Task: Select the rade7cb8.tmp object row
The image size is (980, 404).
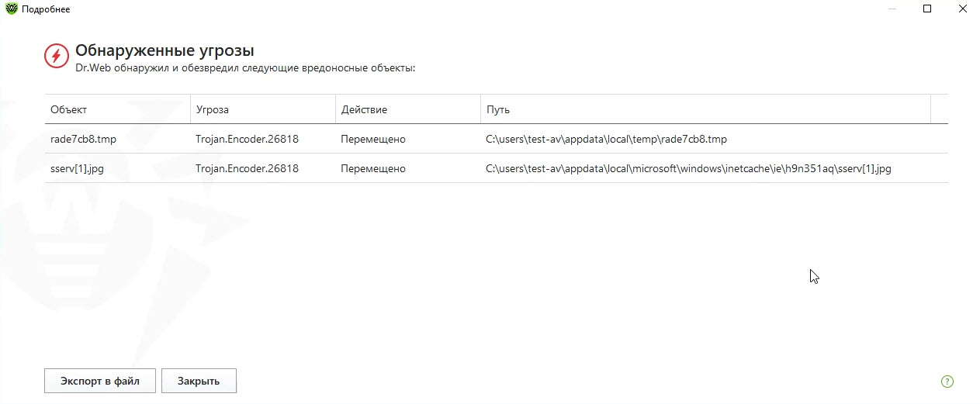Action: click(x=83, y=140)
